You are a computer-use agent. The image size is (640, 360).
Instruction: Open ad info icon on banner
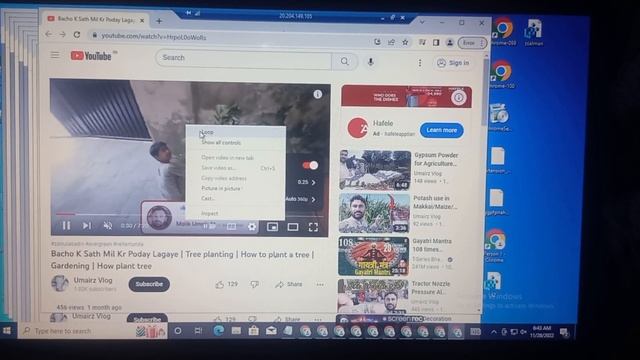(459, 98)
